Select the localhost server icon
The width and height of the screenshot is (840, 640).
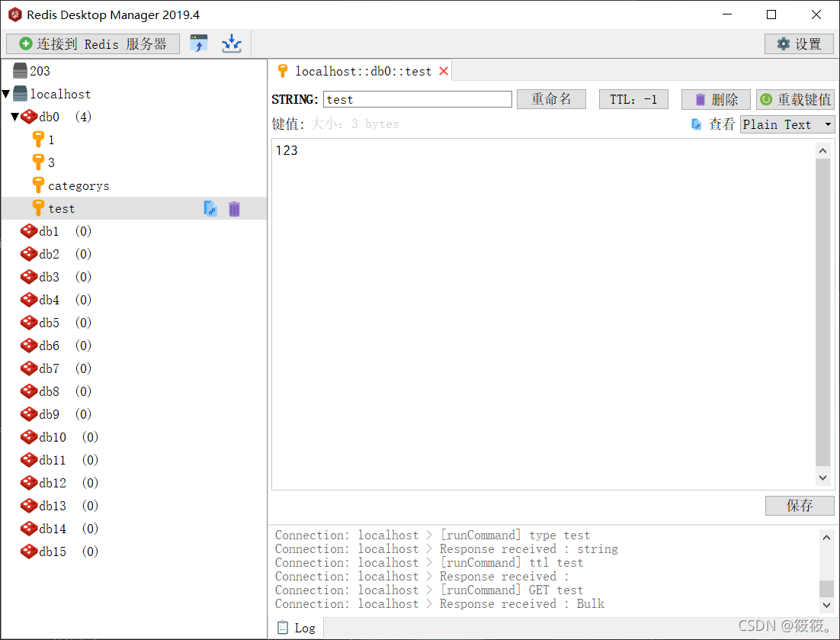21,94
